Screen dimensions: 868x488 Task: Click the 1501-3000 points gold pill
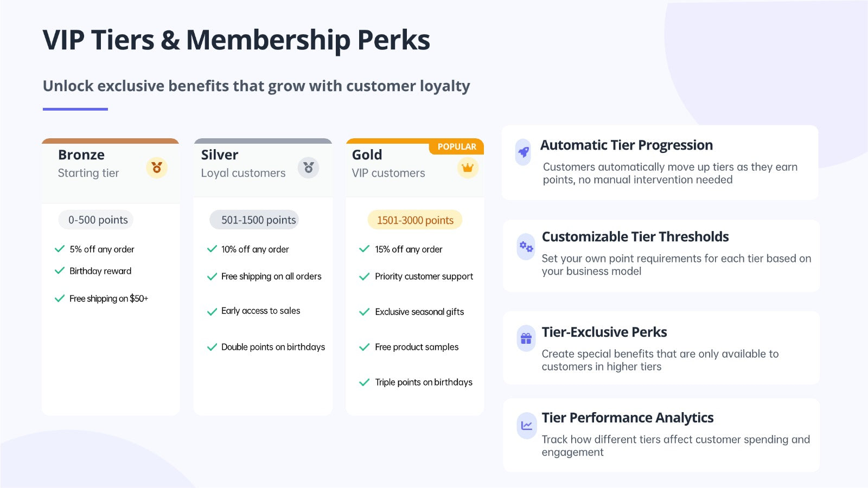[415, 220]
